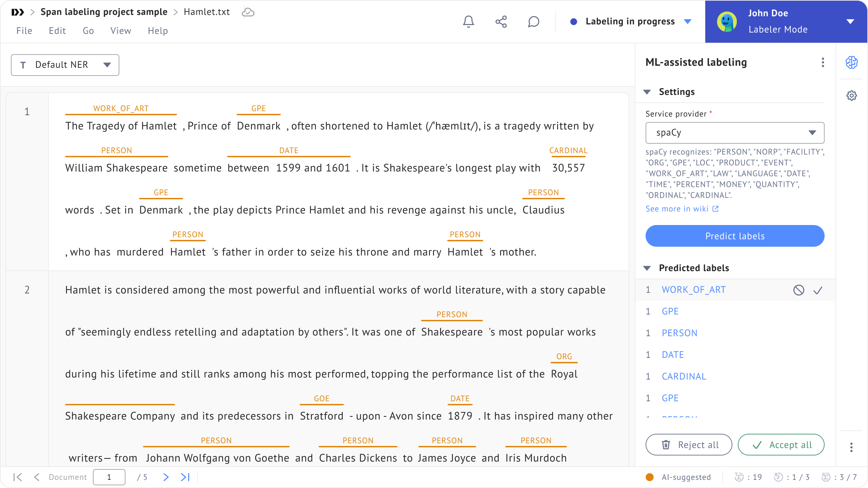Collapse the Predicted labels section
Viewport: 868px width, 488px height.
(x=647, y=268)
